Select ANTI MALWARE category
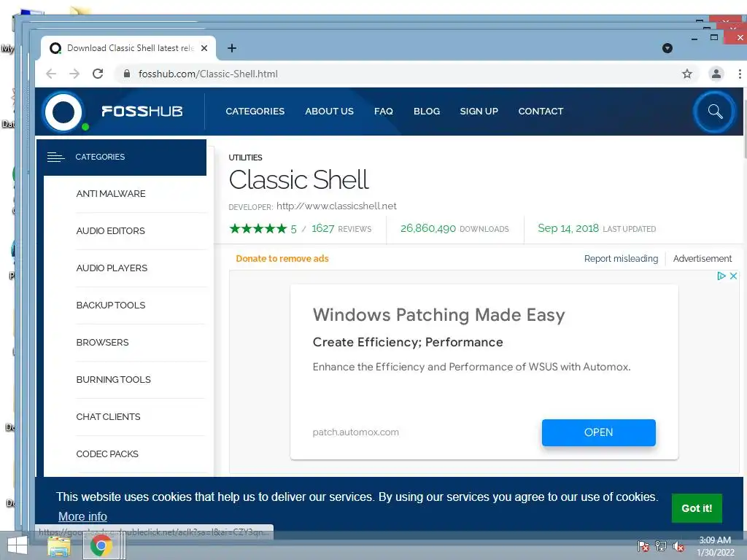This screenshot has width=747, height=560. pos(111,194)
